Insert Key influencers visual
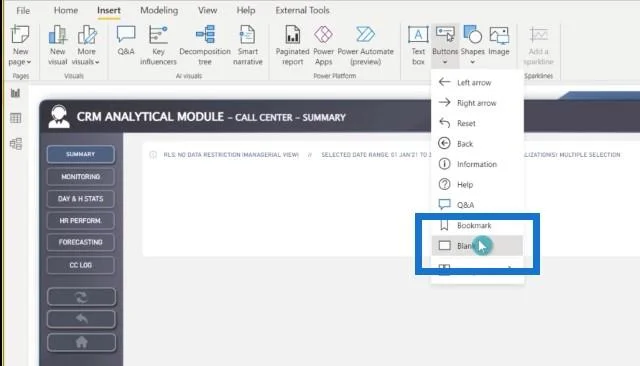Image resolution: width=640 pixels, height=366 pixels. 158,46
